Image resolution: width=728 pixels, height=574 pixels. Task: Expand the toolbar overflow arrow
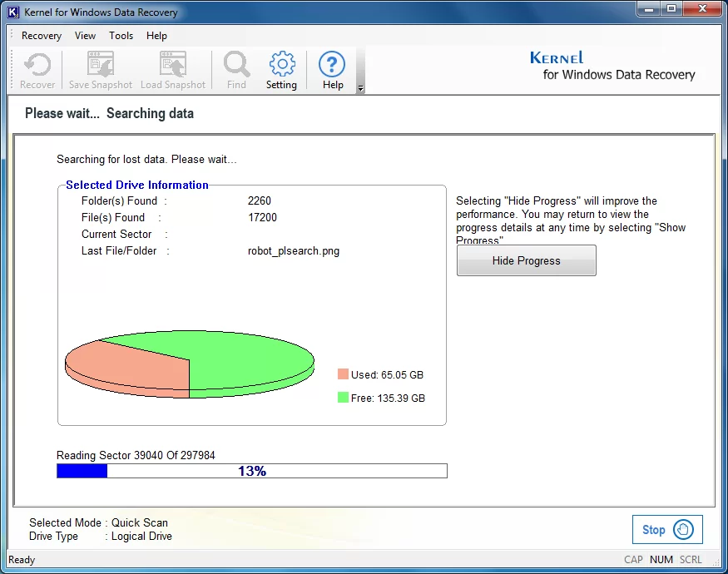point(360,88)
